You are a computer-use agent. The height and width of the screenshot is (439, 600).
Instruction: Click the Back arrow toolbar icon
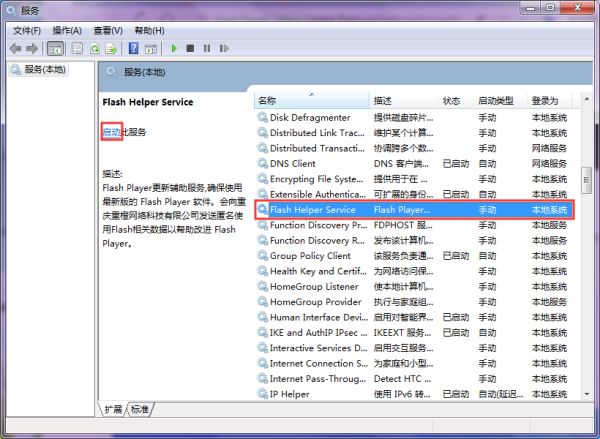point(15,49)
